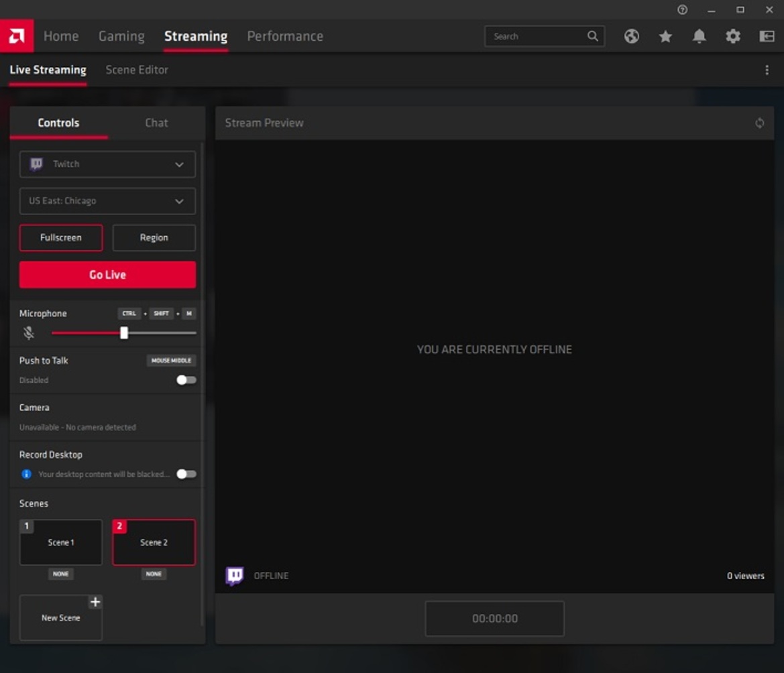Click the globe web browser icon

click(x=631, y=36)
